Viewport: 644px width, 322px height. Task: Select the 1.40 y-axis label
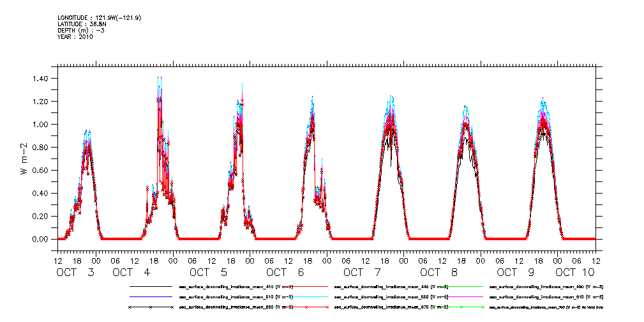[x=40, y=78]
